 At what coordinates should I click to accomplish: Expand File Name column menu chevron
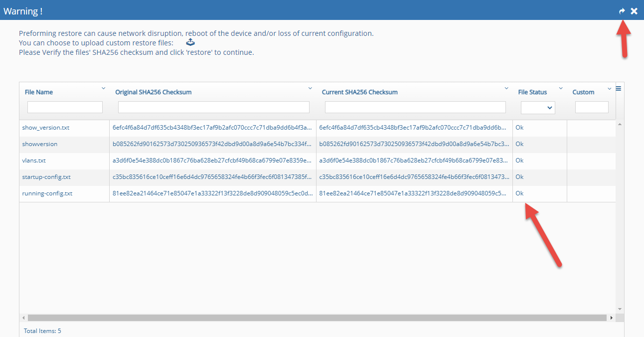point(104,88)
